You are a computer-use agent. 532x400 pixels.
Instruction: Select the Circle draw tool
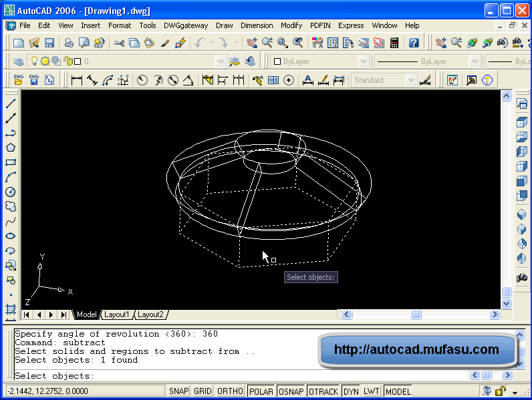(x=11, y=192)
